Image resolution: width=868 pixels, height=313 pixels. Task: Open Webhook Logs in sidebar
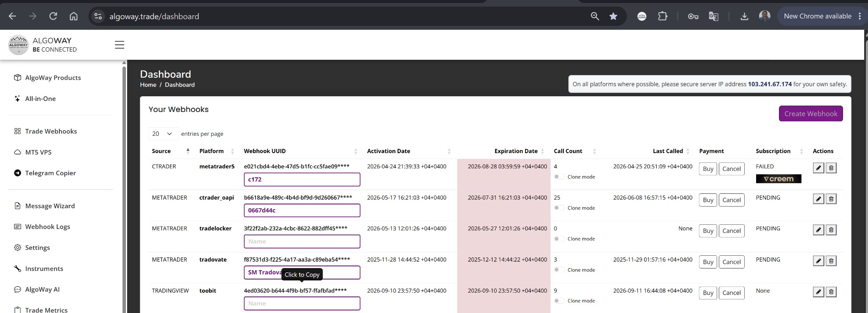tap(47, 227)
